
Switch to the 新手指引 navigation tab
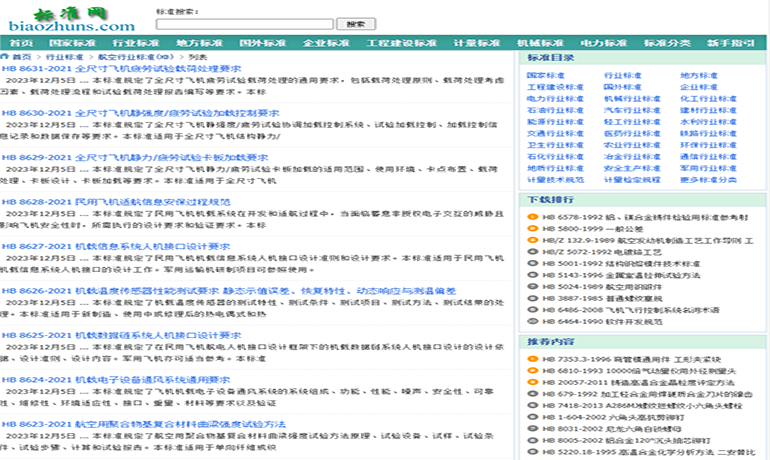pyautogui.click(x=731, y=44)
